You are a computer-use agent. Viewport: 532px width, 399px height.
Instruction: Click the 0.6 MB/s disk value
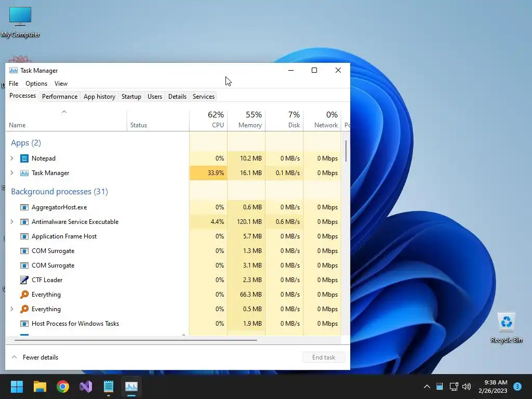click(288, 222)
